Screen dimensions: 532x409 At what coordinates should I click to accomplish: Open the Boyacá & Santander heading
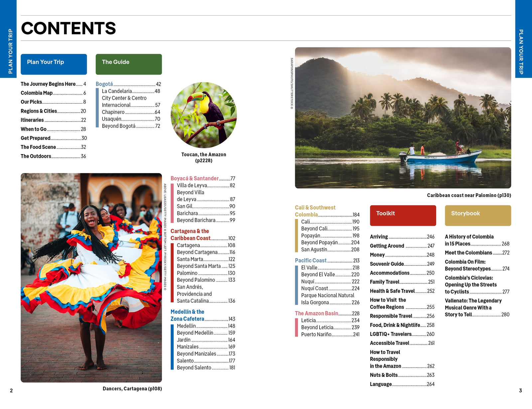coord(194,178)
